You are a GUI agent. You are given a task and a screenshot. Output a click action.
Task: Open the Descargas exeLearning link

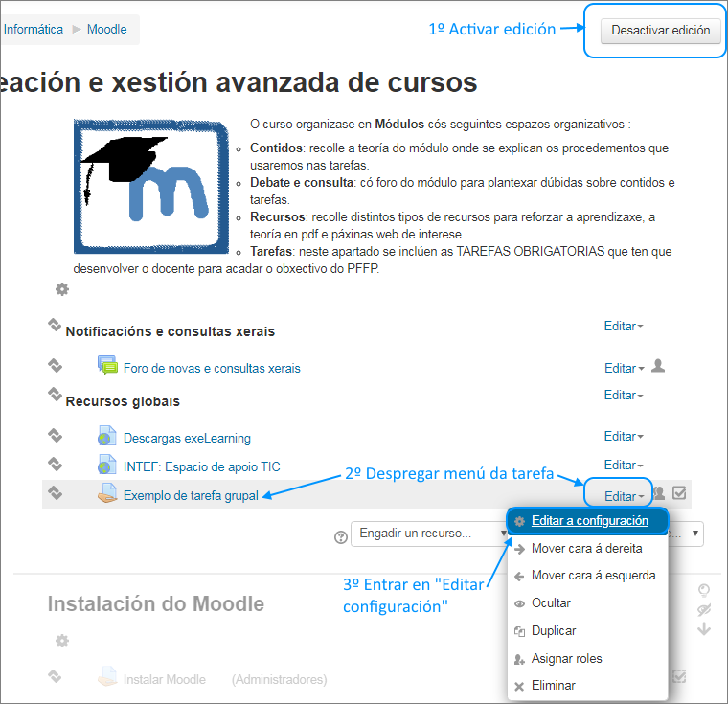187,439
